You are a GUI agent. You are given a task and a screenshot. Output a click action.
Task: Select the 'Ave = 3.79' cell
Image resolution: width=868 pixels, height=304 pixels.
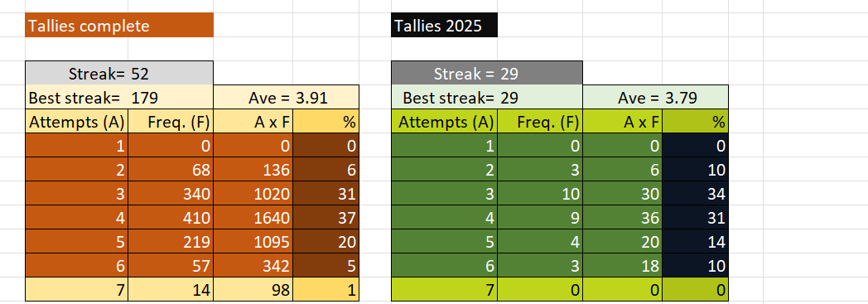point(655,98)
